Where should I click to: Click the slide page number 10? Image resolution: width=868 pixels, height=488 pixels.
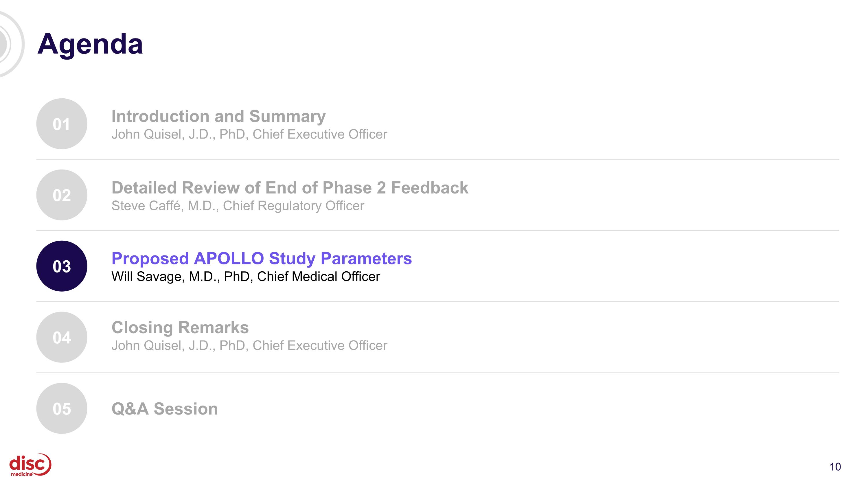click(x=835, y=467)
